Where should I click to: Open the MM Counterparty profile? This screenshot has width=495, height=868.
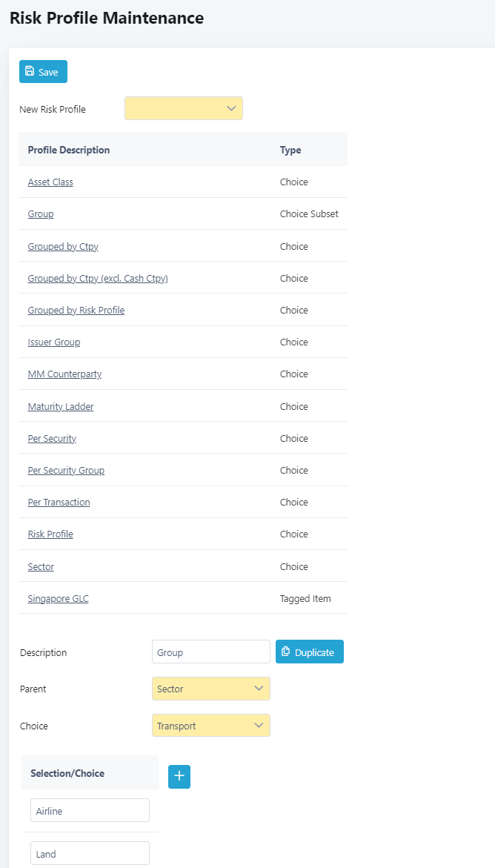point(64,374)
